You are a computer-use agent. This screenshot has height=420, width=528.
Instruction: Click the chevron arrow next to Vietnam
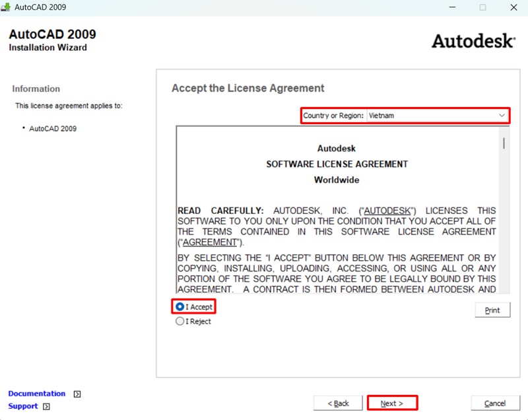point(502,116)
